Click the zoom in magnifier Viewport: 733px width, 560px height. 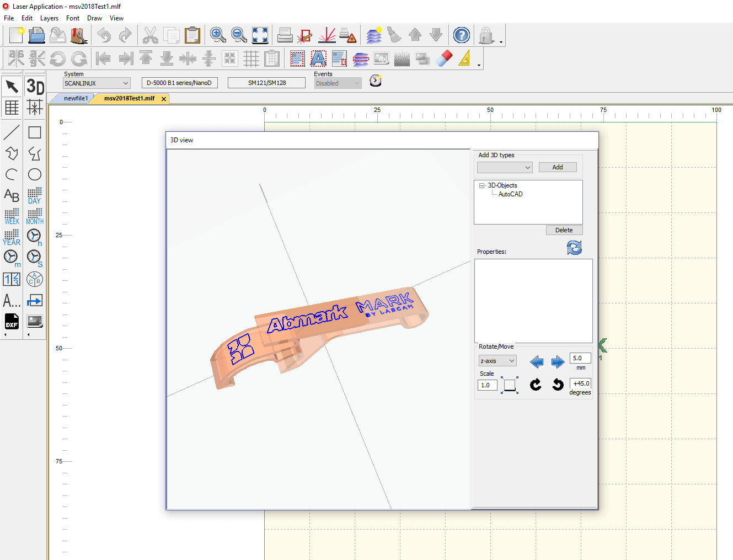pos(218,35)
